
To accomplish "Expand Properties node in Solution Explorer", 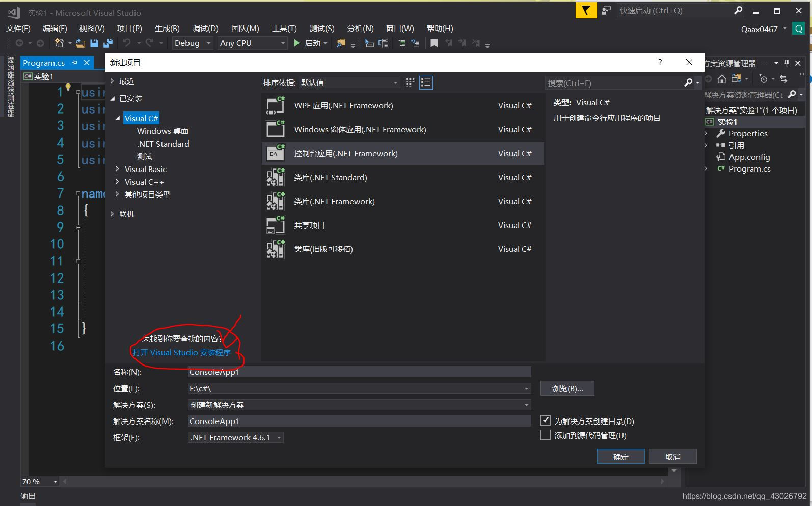I will tap(706, 133).
